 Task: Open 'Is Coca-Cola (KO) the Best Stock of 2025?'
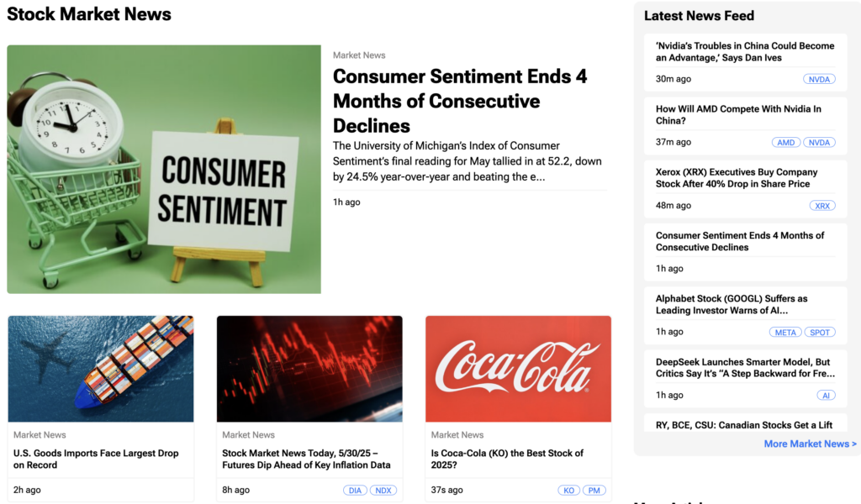pos(507,459)
